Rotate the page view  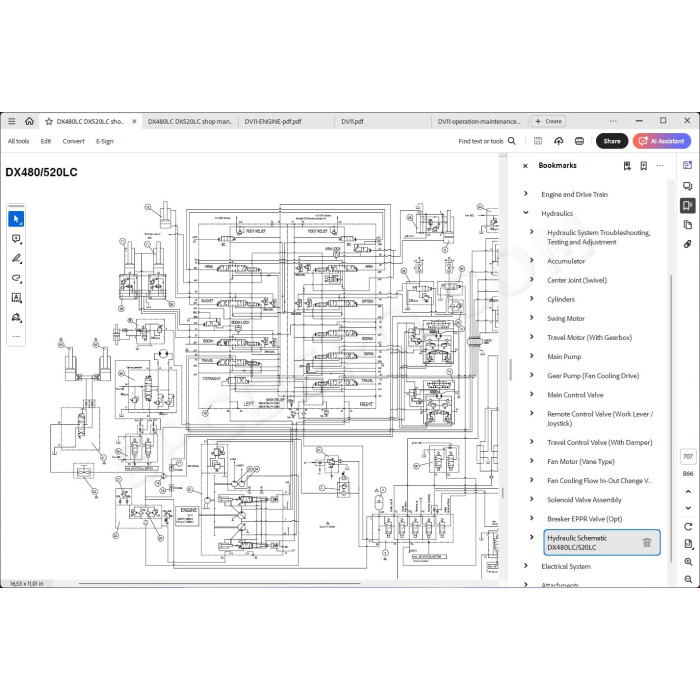point(688,526)
